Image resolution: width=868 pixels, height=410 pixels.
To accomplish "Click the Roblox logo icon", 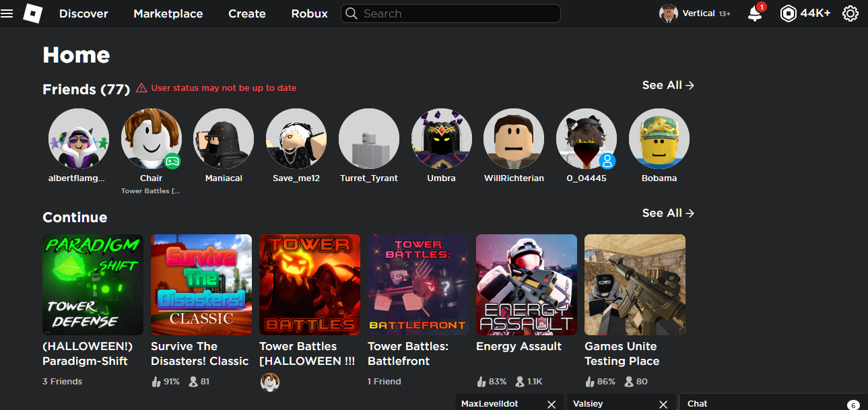I will 32,13.
